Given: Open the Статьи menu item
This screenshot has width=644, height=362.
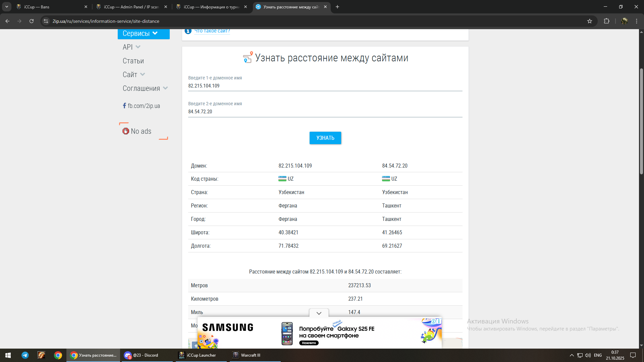Looking at the screenshot, I should [x=133, y=61].
